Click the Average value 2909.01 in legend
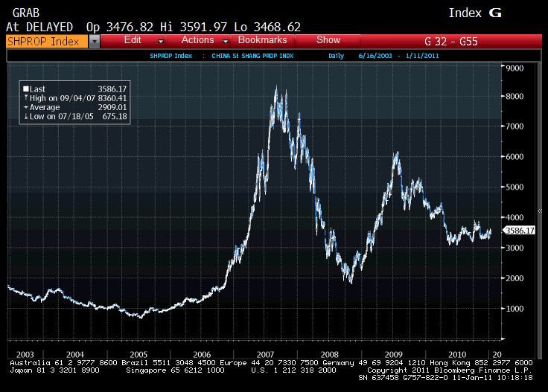The width and height of the screenshot is (548, 392). (x=112, y=107)
